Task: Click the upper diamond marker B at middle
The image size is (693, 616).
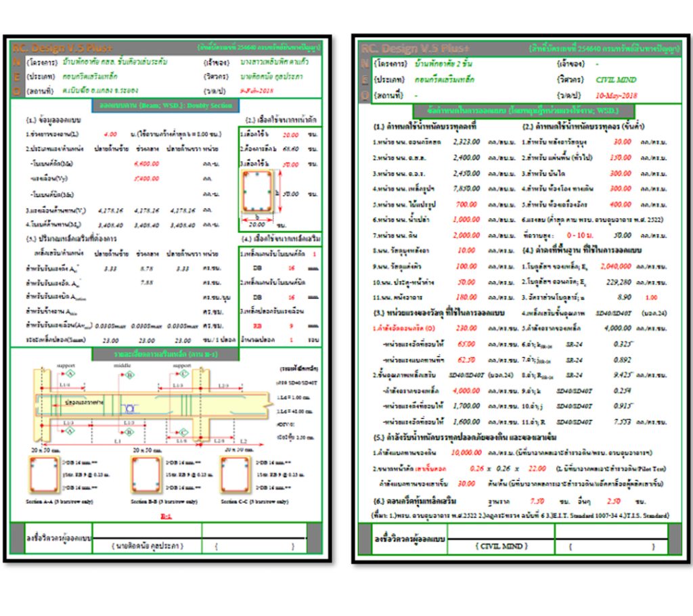Action: click(x=129, y=375)
